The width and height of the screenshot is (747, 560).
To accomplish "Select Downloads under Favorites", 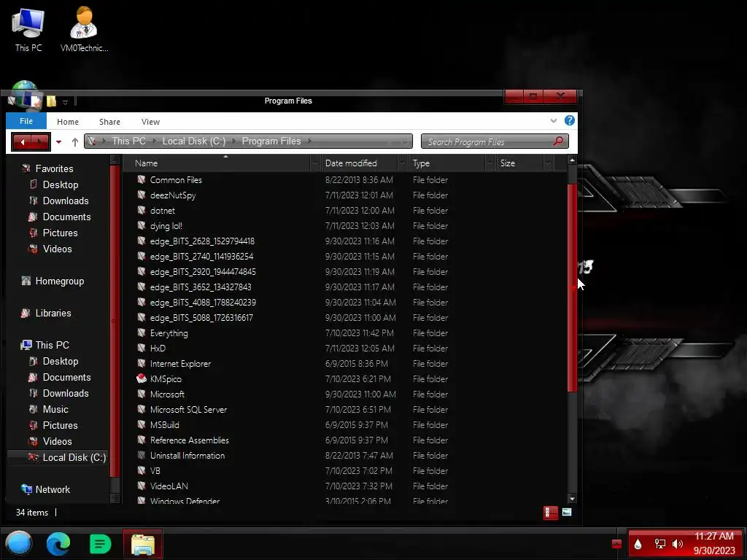I will (x=65, y=201).
